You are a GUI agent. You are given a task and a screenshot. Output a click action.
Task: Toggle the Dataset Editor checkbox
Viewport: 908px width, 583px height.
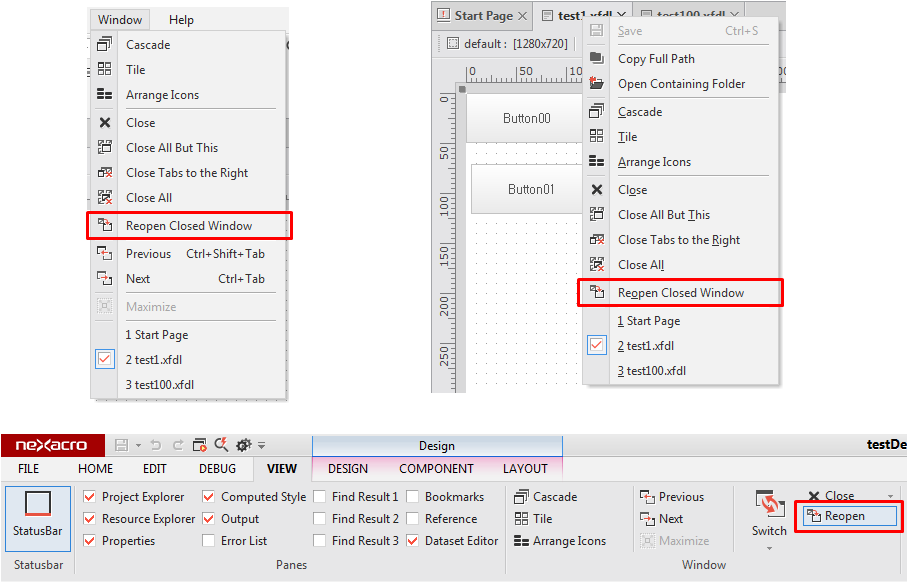pyautogui.click(x=413, y=541)
